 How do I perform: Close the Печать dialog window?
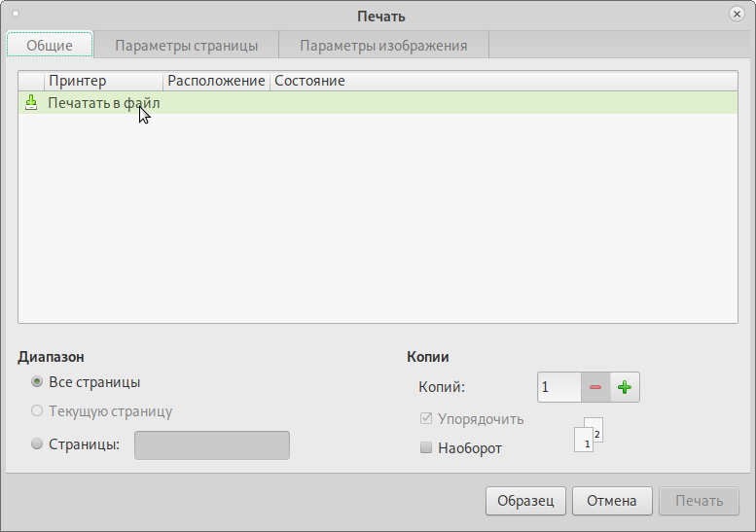click(737, 15)
